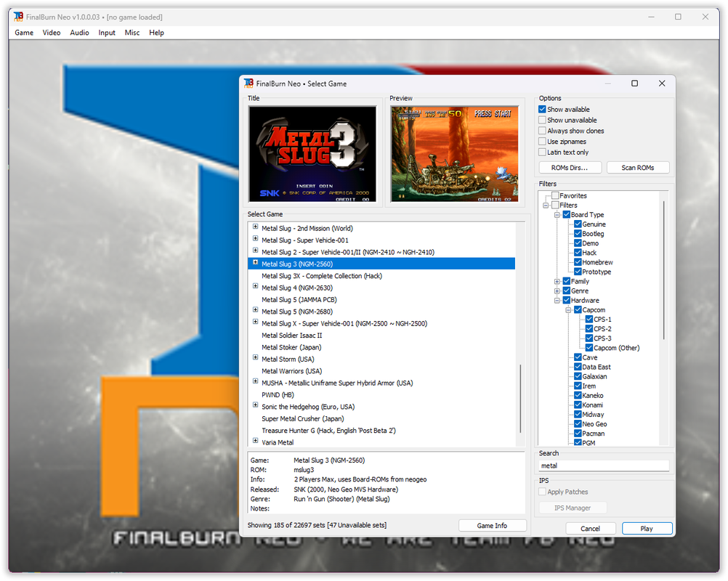Uncheck the Neo Geo hardware filter
This screenshot has height=581, width=728.
(x=578, y=424)
